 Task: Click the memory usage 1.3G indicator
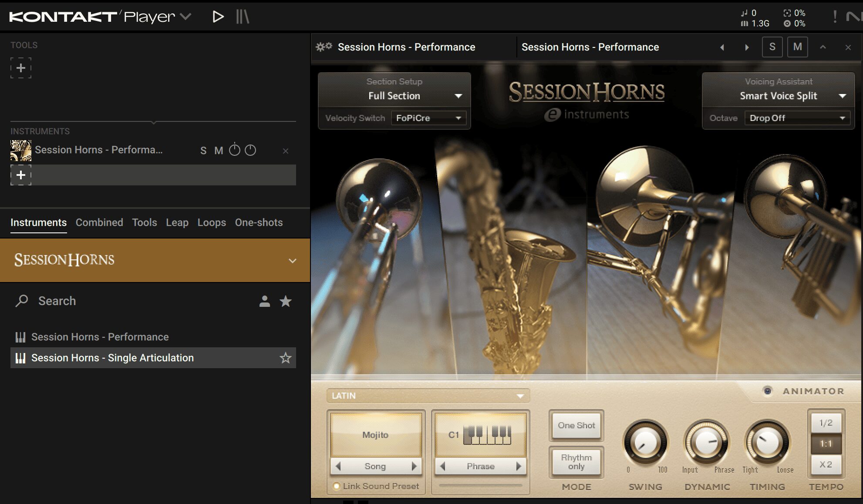click(755, 24)
